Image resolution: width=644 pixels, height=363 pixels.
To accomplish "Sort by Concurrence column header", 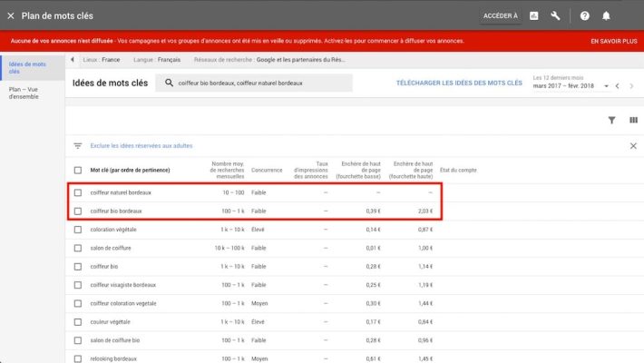I will (x=267, y=170).
